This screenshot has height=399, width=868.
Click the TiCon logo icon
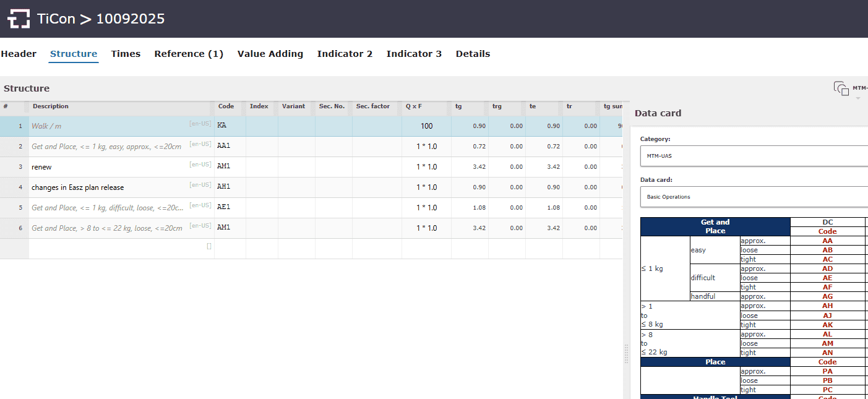point(19,19)
